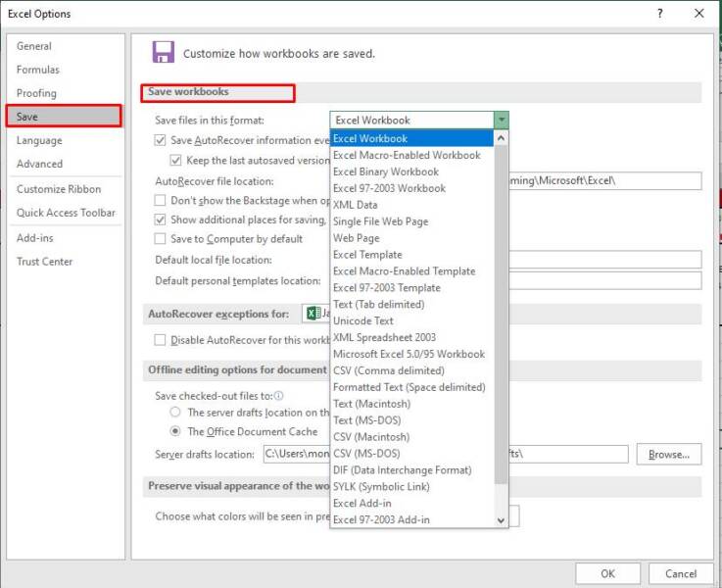Image resolution: width=722 pixels, height=588 pixels.
Task: Select Text (MS-DOS) format entry
Action: [412, 420]
